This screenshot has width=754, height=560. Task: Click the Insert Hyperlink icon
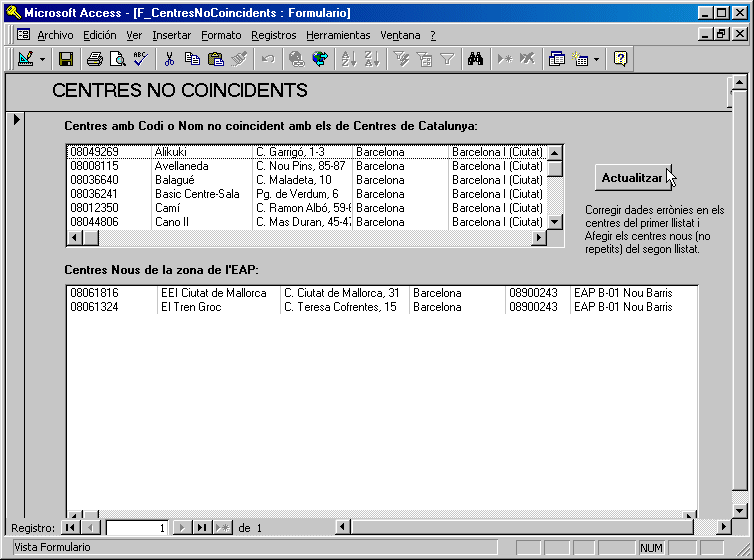(x=297, y=59)
